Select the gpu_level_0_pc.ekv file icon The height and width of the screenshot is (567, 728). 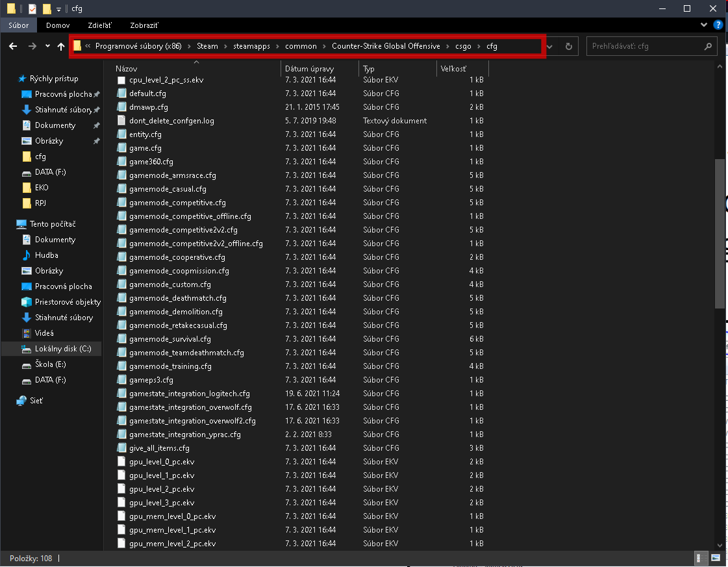point(121,462)
